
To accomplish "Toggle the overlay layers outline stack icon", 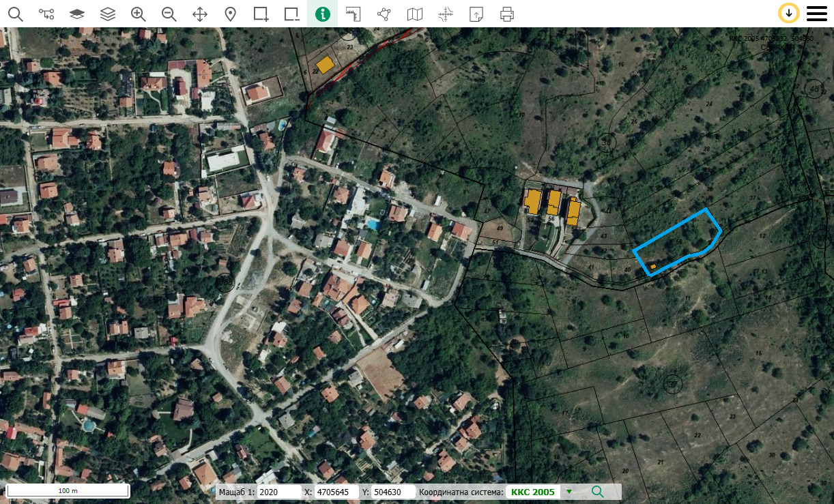I will click(x=107, y=14).
